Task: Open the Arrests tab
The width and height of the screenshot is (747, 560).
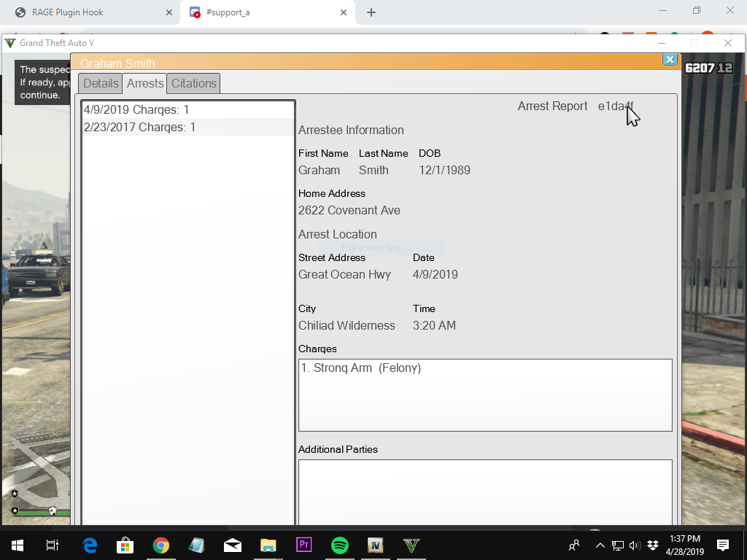Action: coord(145,83)
